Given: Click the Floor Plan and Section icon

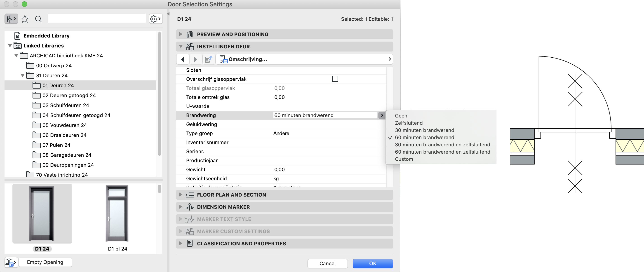Looking at the screenshot, I should [x=190, y=195].
